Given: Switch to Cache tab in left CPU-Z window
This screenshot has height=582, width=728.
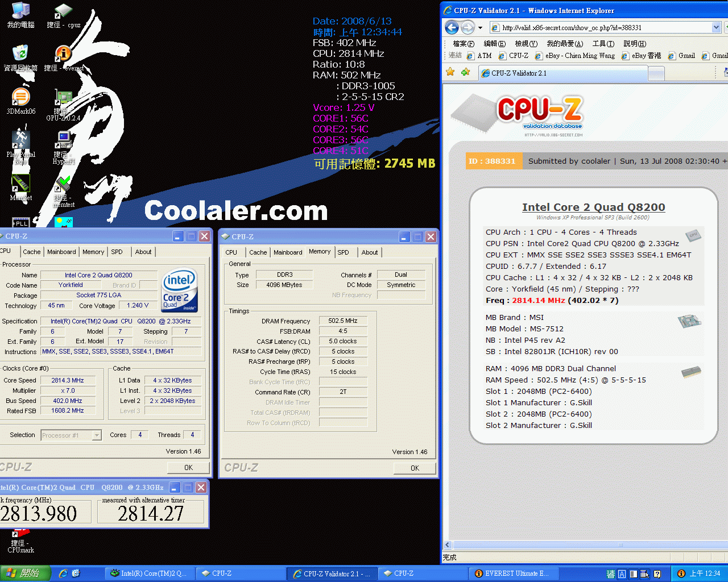Looking at the screenshot, I should (32, 252).
